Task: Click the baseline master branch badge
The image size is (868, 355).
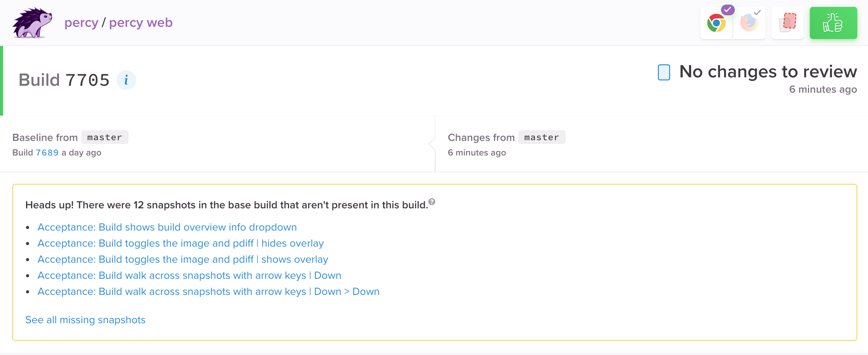Action: (104, 137)
